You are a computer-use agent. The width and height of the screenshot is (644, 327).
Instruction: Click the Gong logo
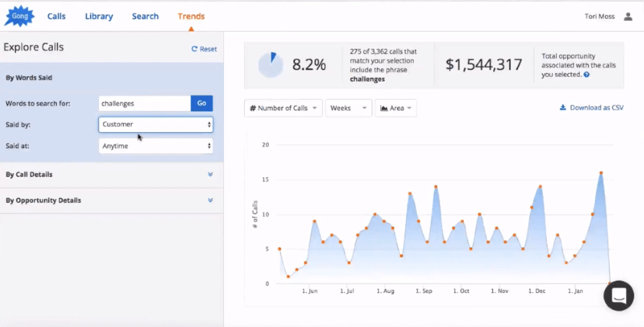pyautogui.click(x=19, y=16)
